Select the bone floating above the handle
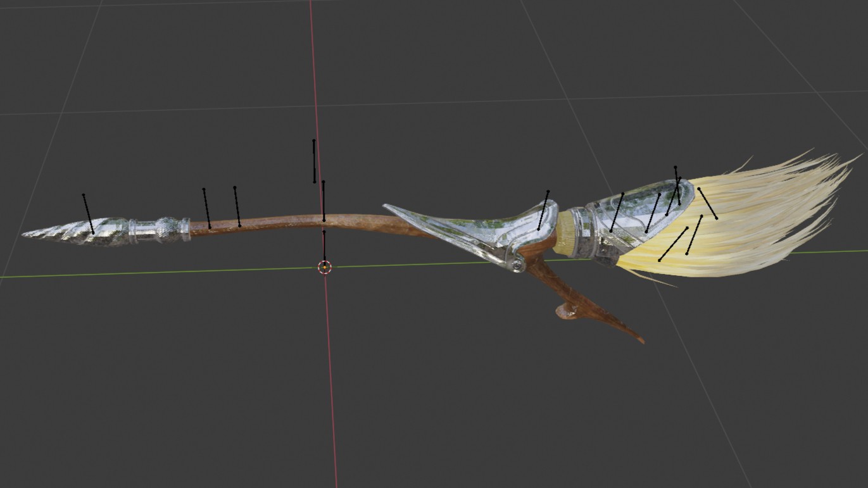Viewport: 868px width, 488px height. [x=314, y=161]
